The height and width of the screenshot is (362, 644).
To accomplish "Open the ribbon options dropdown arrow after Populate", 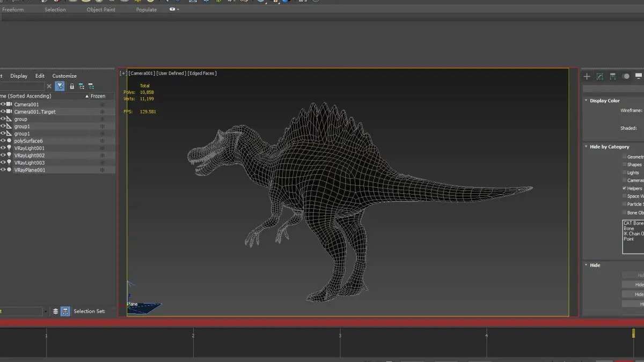I will click(178, 9).
